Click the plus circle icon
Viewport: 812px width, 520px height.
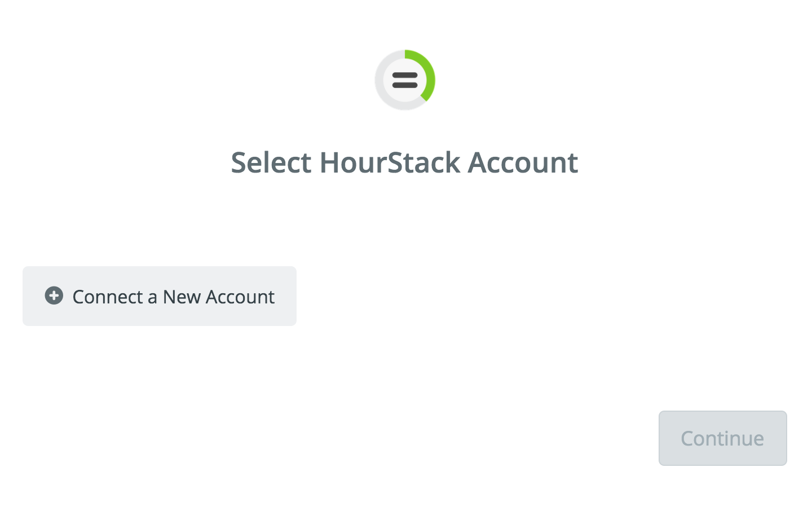[x=54, y=296]
